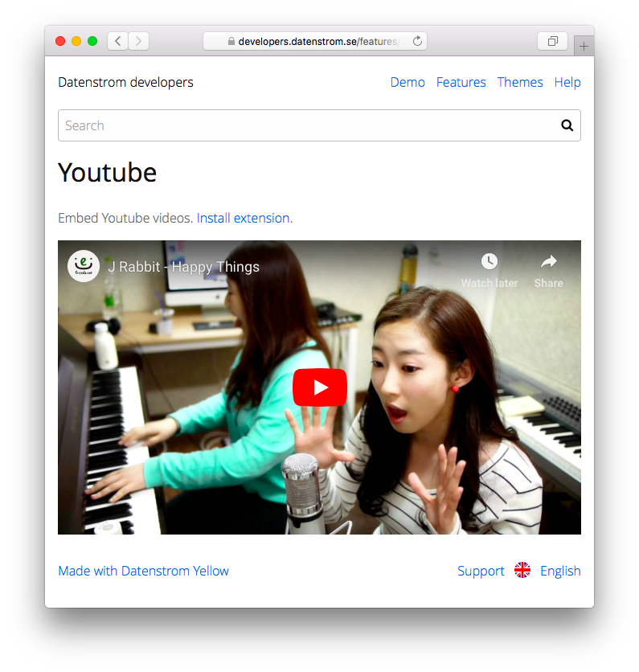Open a new browser tab

(x=584, y=47)
